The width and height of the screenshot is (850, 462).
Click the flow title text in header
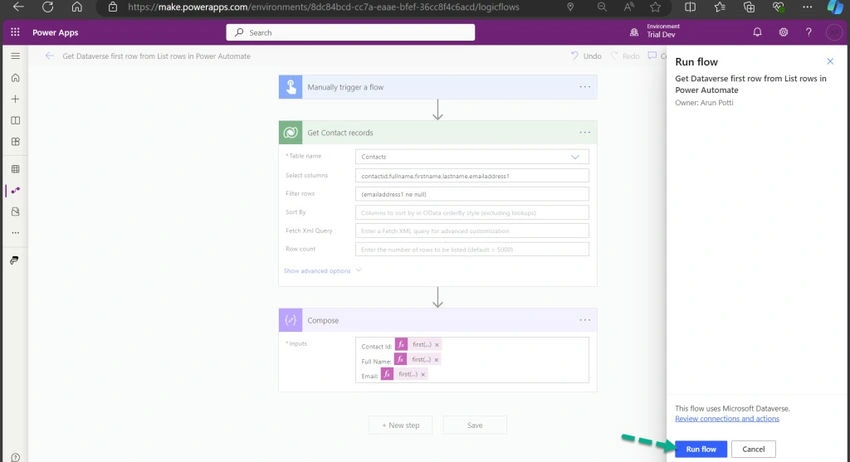click(x=156, y=56)
